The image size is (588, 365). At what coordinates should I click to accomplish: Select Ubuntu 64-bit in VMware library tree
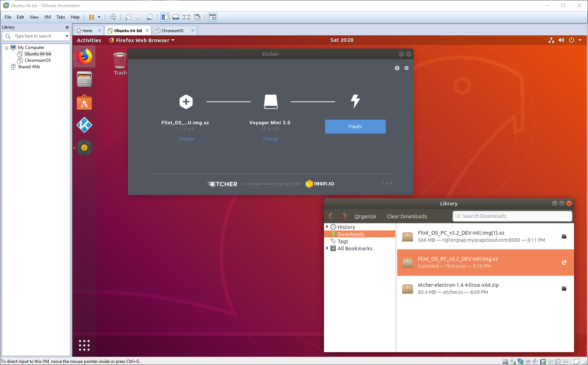click(x=38, y=54)
